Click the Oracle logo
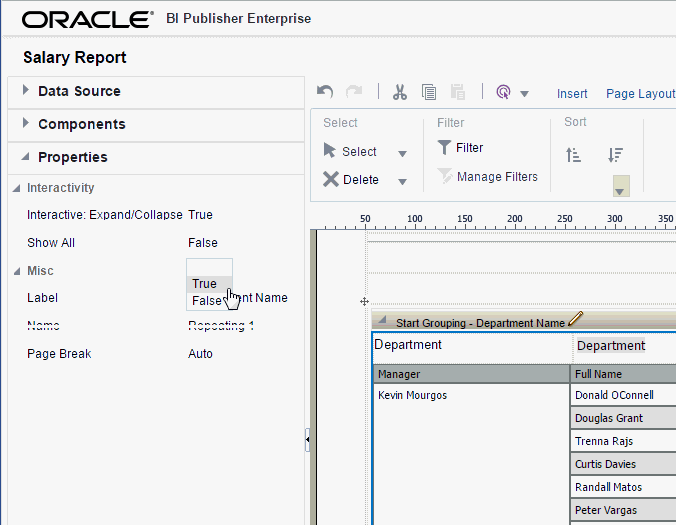The width and height of the screenshot is (676, 525). point(88,19)
